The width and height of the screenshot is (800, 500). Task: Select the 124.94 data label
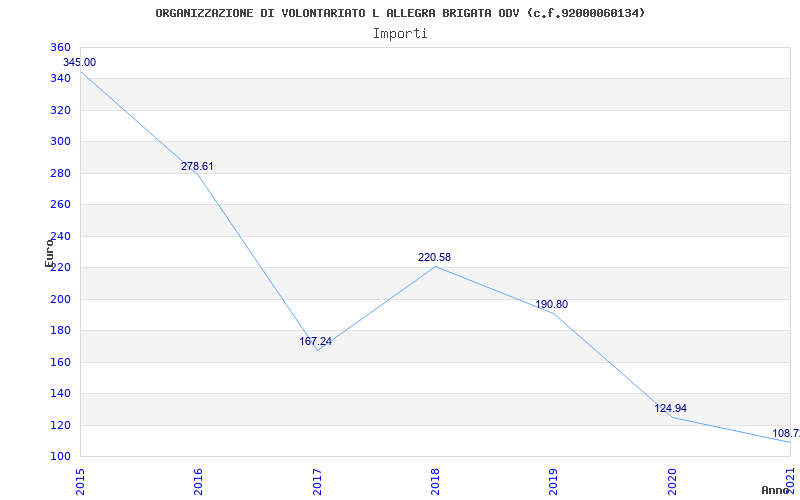[x=670, y=408]
